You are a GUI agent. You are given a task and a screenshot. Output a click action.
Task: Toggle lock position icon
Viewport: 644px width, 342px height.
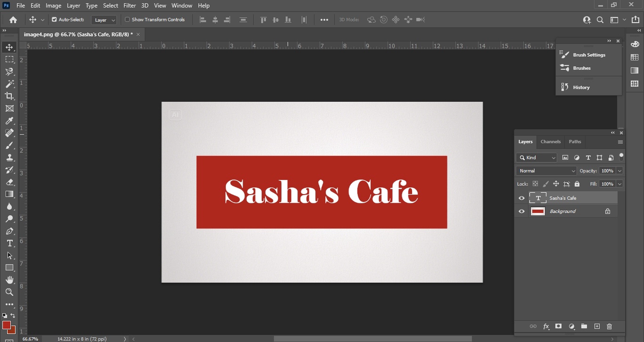coord(556,184)
